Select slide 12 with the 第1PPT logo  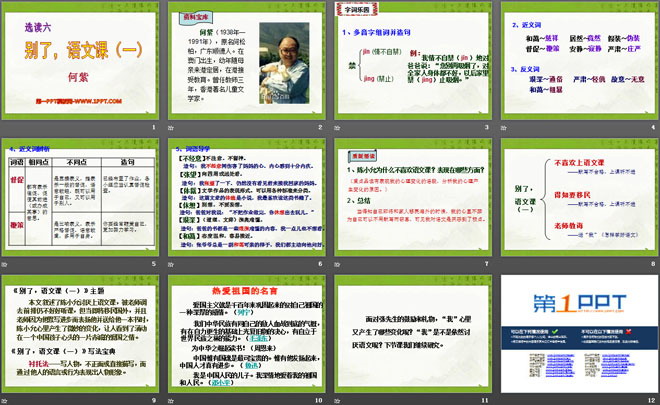click(579, 334)
